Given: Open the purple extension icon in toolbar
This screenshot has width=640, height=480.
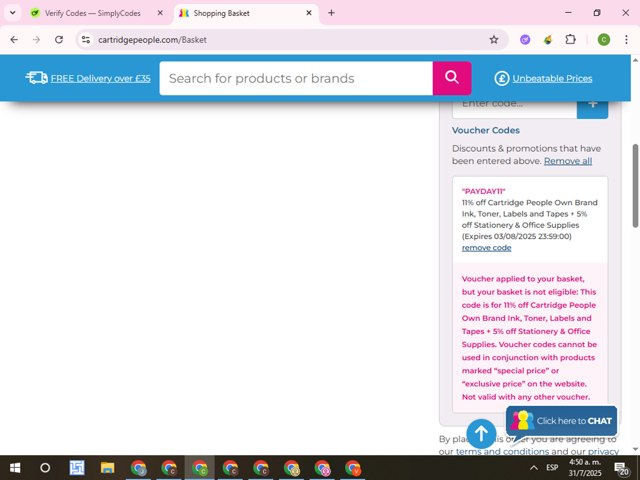Looking at the screenshot, I should [525, 40].
